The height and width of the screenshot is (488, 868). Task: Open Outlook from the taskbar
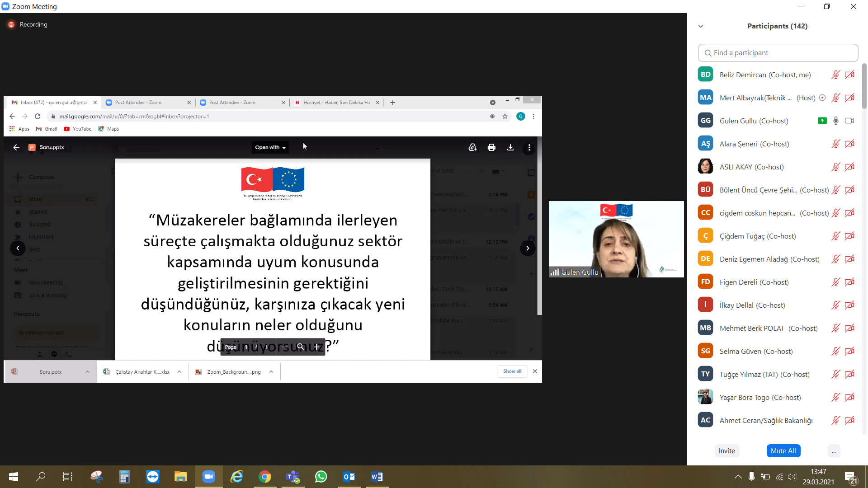[349, 477]
